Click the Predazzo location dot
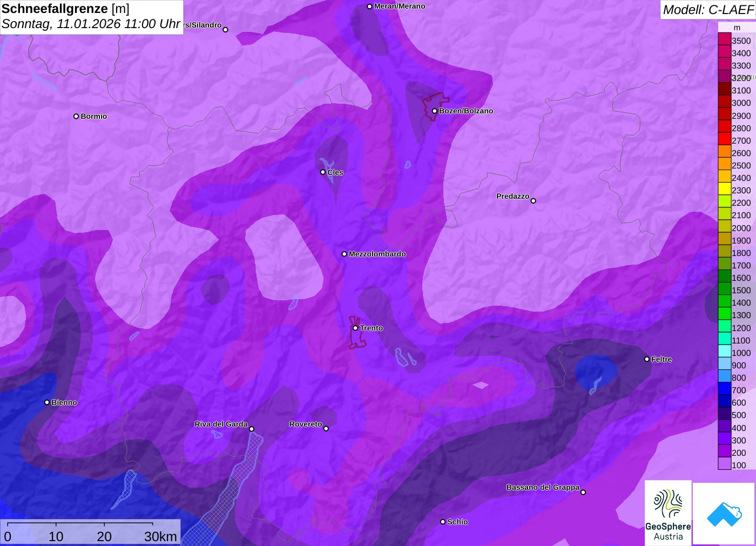 [x=533, y=201]
